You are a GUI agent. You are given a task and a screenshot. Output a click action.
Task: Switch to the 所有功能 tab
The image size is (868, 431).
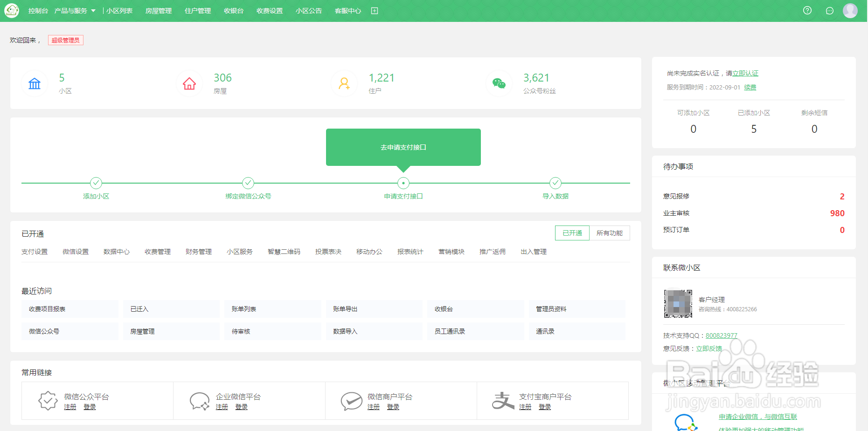pos(610,233)
